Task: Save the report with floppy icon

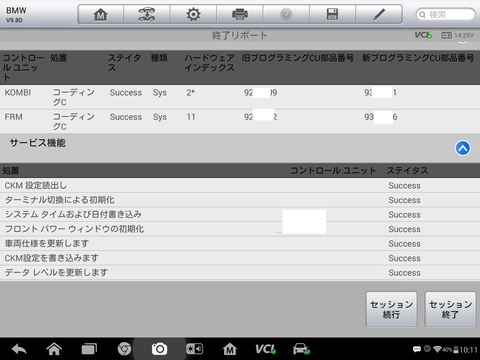Action: pos(332,14)
